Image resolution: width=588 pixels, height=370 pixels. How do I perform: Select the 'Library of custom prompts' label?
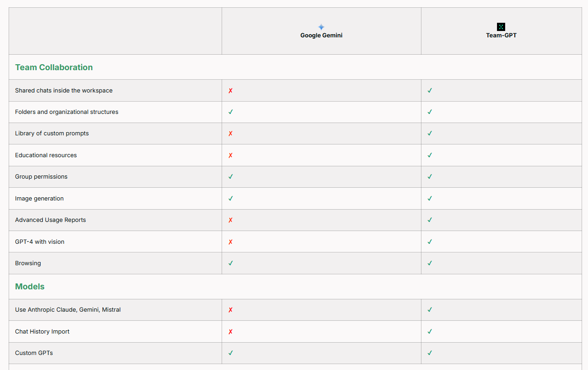tap(52, 134)
